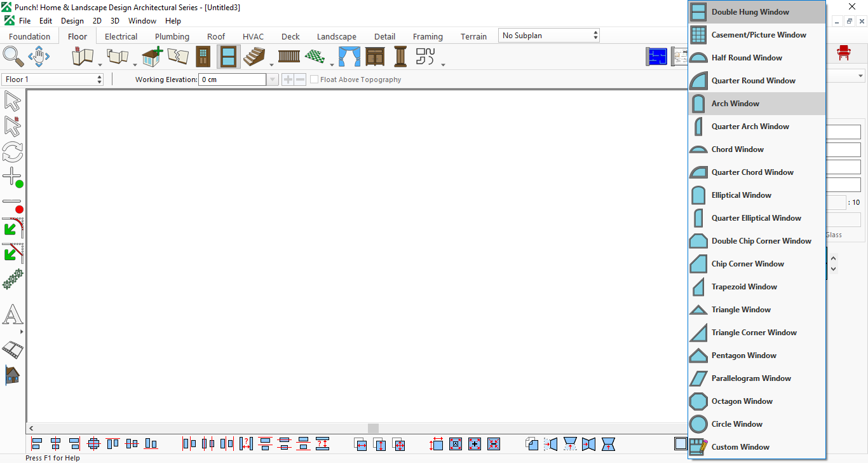The width and height of the screenshot is (868, 463).
Task: Switch to the Landscape tab
Action: click(x=337, y=36)
